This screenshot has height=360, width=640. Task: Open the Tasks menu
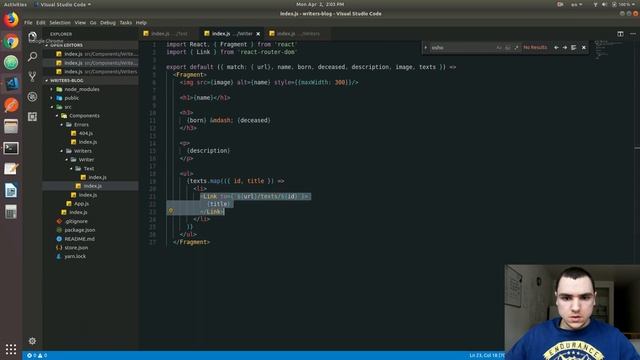[126, 23]
